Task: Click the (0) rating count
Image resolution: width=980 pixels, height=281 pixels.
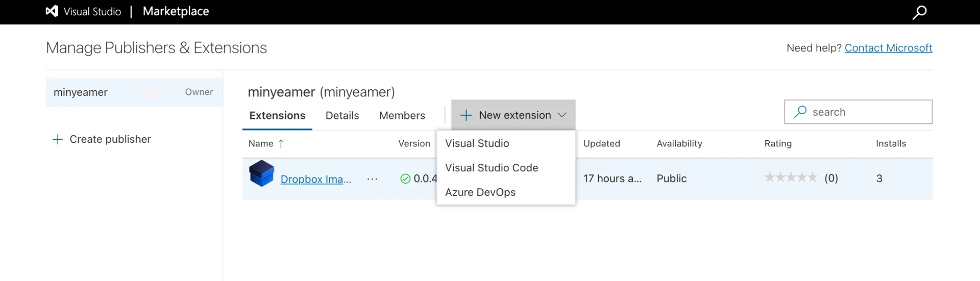Action: click(831, 178)
